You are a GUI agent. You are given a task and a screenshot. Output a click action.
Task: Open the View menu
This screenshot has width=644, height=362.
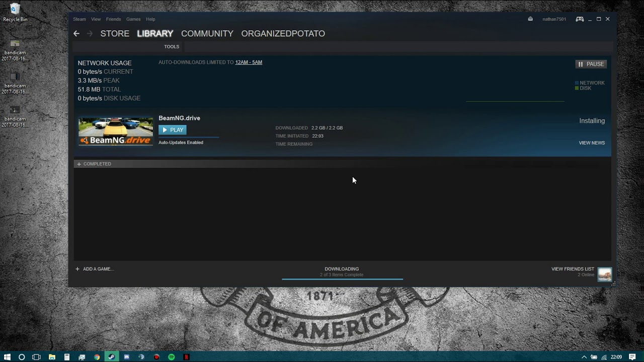coord(96,19)
